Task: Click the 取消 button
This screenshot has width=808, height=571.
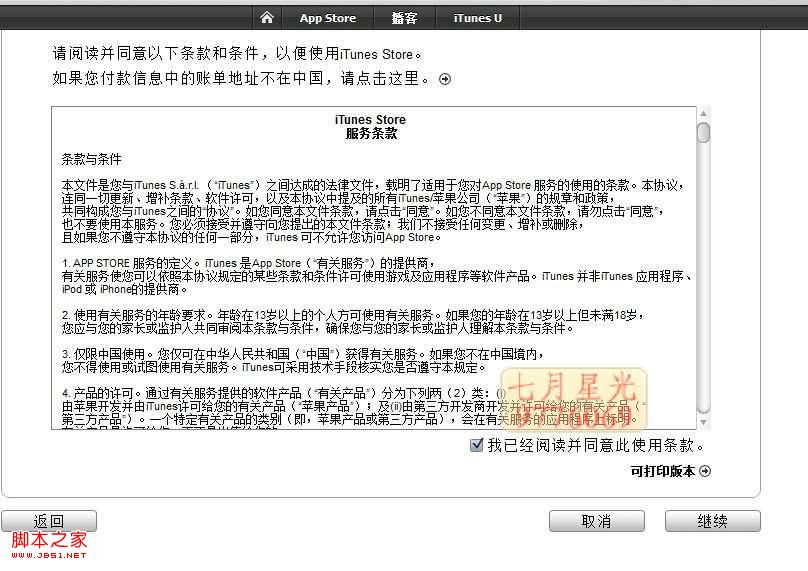Action: coord(597,521)
